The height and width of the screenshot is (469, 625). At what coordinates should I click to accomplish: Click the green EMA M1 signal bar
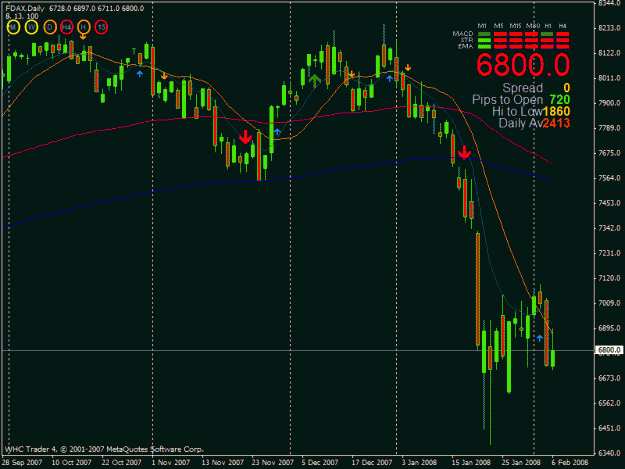[x=484, y=47]
